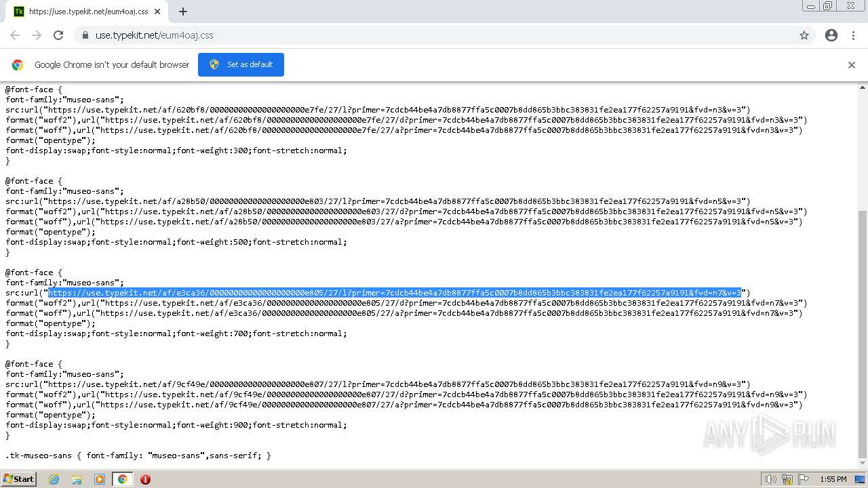Click the woff2 format line with fvd=n9
Screen dimensions: 868x488
[x=406, y=394]
